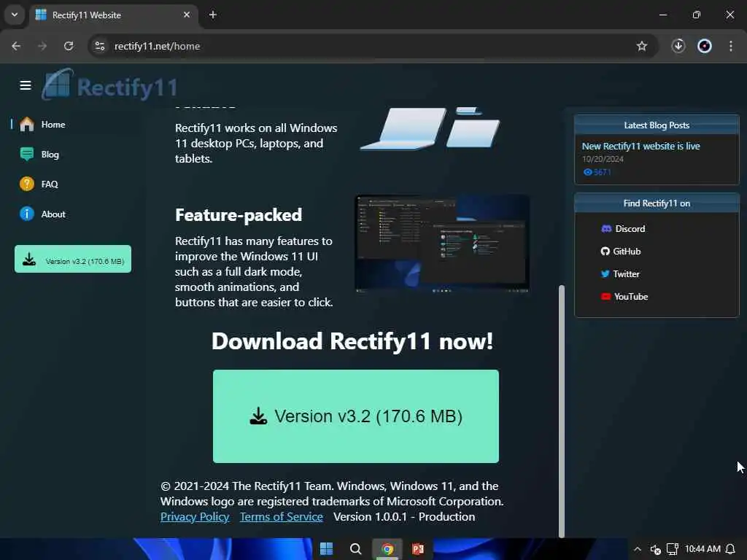This screenshot has height=560, width=747.
Task: Open the GitHub link
Action: click(x=621, y=252)
